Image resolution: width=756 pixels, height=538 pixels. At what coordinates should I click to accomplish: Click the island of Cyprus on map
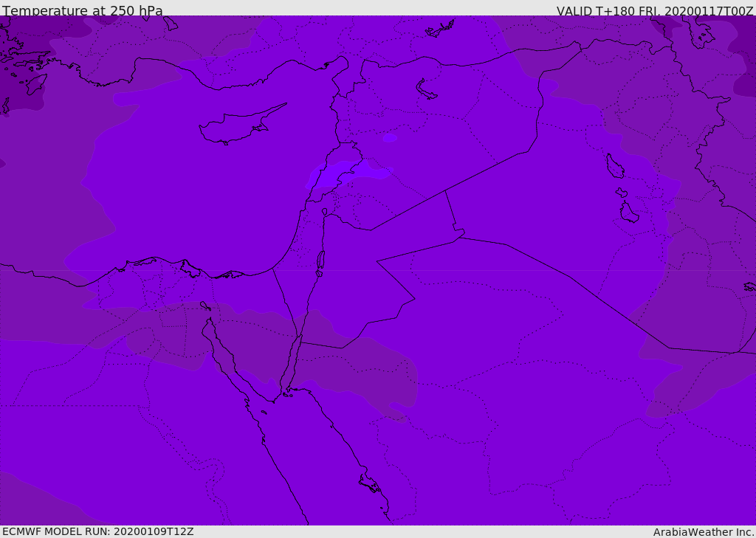(241, 125)
